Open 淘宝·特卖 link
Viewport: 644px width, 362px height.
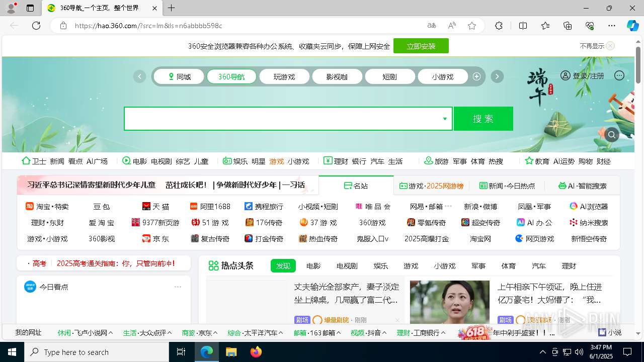point(47,207)
